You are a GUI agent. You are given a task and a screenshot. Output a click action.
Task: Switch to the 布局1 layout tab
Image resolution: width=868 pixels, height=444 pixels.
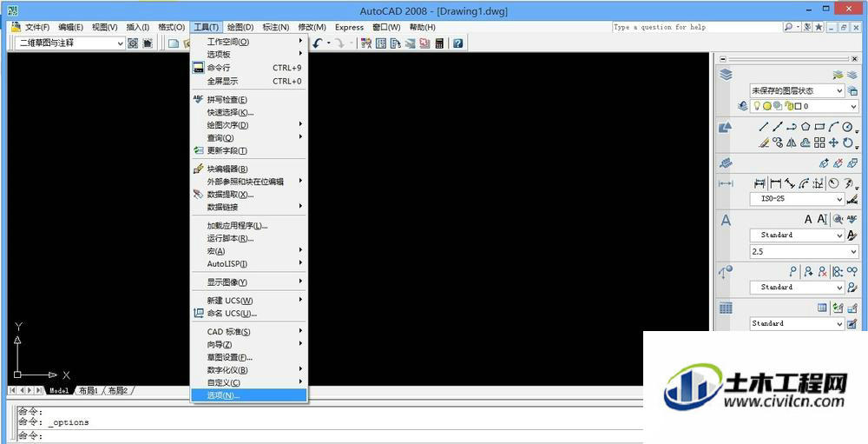[x=89, y=390]
